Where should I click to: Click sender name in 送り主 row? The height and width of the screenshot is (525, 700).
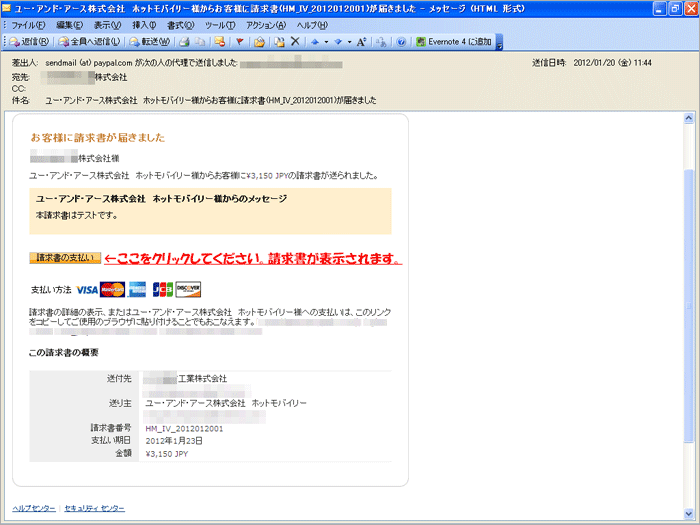point(226,404)
